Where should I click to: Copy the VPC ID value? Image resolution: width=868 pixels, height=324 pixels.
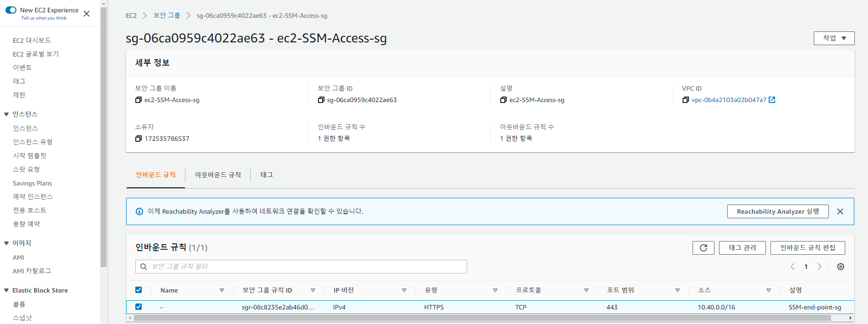point(686,100)
